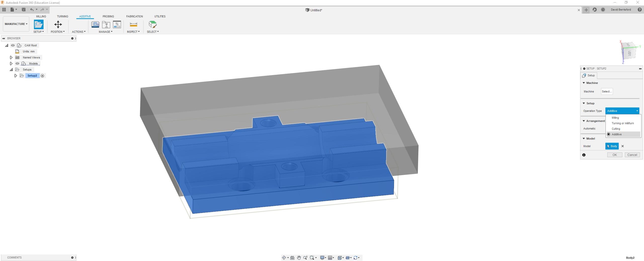The image size is (644, 261).
Task: Open the Operation Type Additive combo box
Action: 622,111
